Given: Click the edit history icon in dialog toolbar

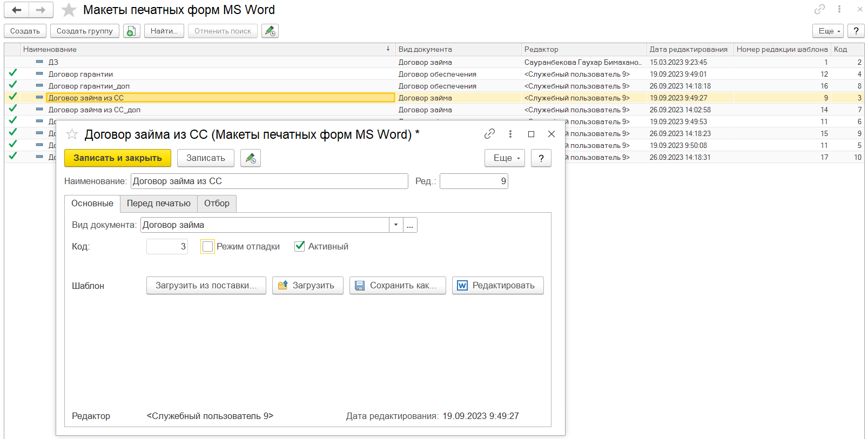Looking at the screenshot, I should coord(251,158).
